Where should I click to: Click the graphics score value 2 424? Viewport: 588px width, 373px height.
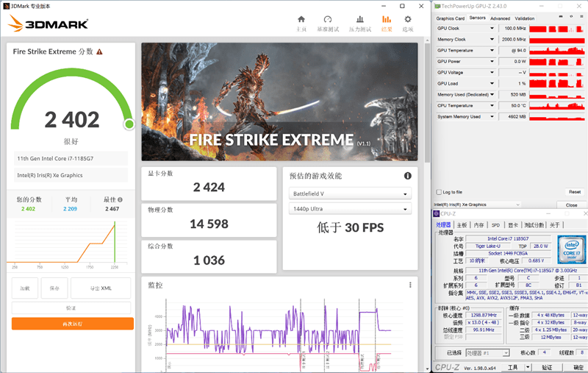point(209,188)
